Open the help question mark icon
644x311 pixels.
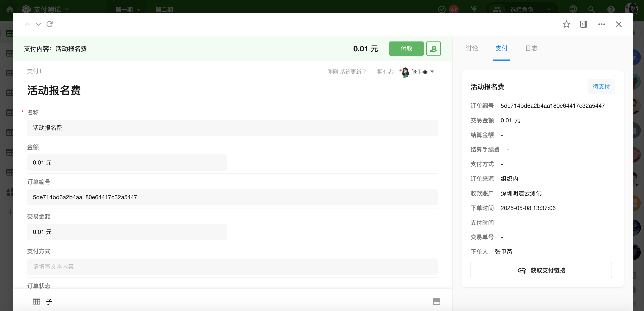pyautogui.click(x=611, y=9)
